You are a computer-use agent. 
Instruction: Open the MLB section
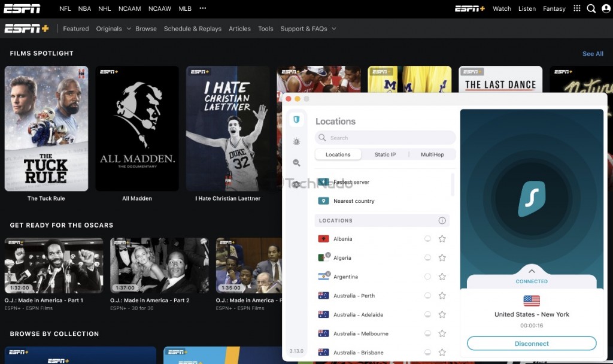coord(185,8)
